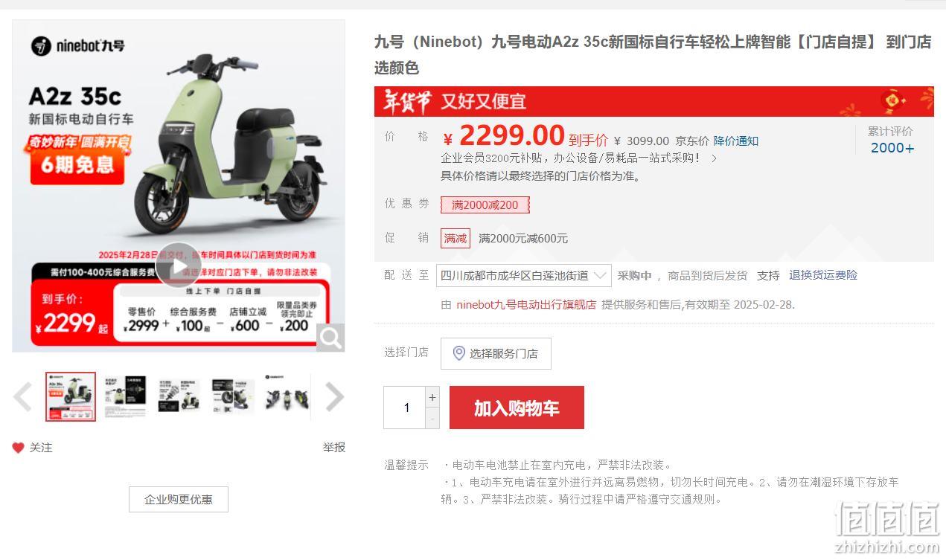The width and height of the screenshot is (946, 560).
Task: Open ninebot九号电动出行旗舰店 store link
Action: click(x=526, y=304)
